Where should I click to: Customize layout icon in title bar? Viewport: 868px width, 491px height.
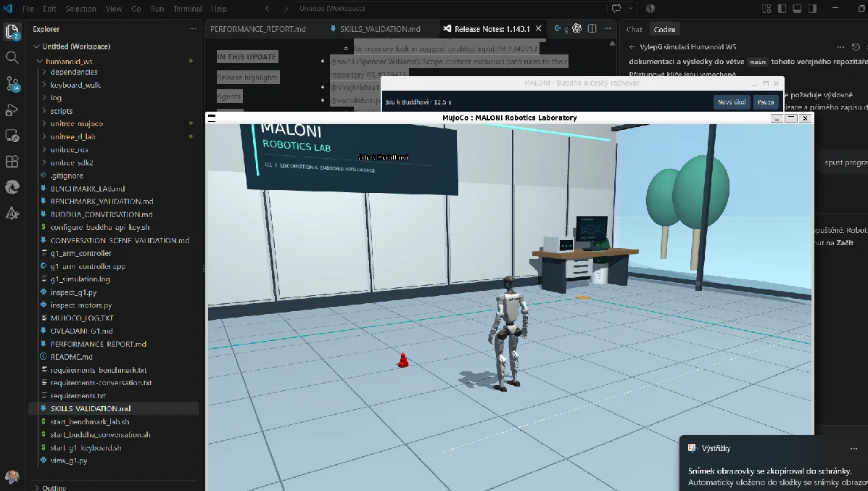[x=766, y=8]
